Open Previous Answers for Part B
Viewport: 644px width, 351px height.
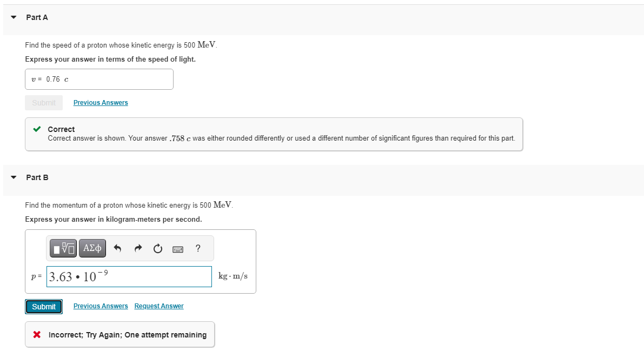point(101,306)
